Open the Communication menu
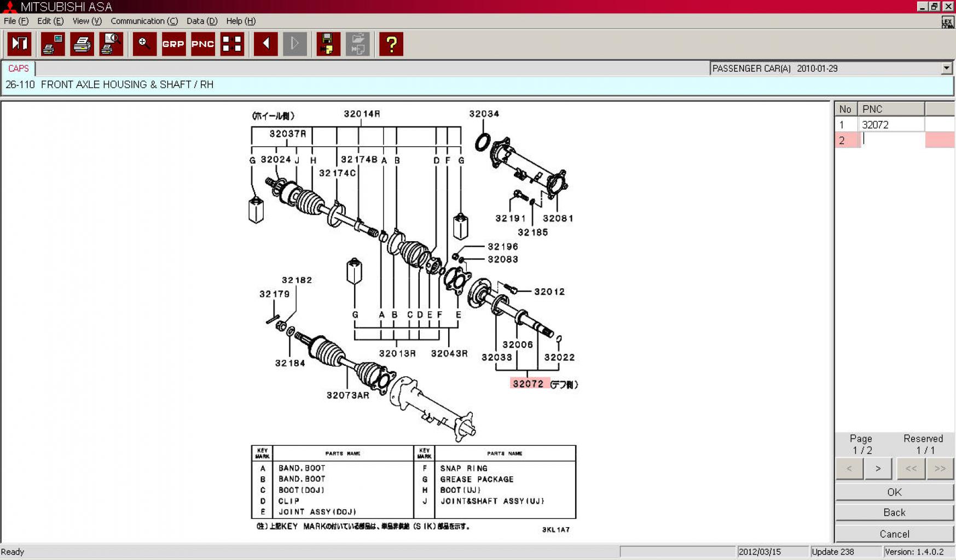The width and height of the screenshot is (956, 560). coord(144,21)
